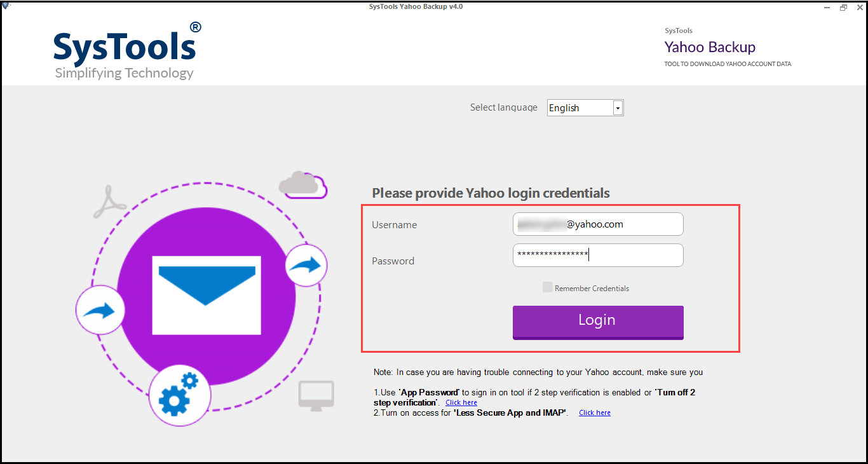
Task: Click the arrow icon right of the envelope
Action: tap(306, 264)
